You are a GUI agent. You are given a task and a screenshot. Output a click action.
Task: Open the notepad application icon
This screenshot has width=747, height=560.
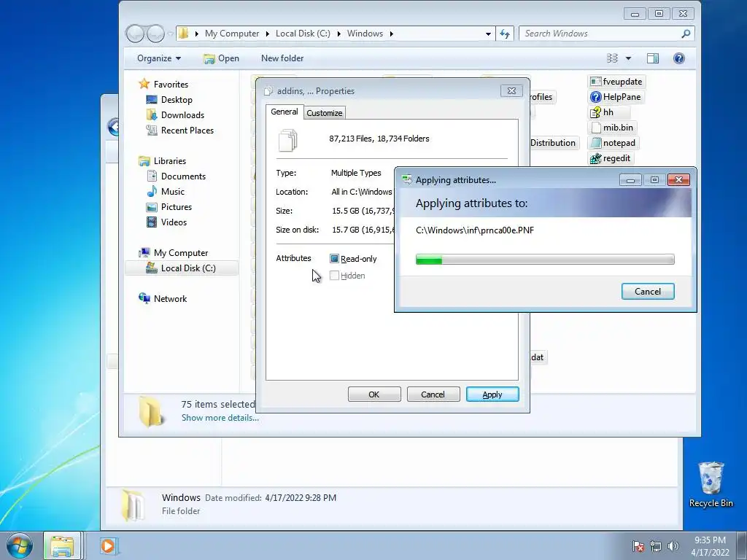coord(595,143)
